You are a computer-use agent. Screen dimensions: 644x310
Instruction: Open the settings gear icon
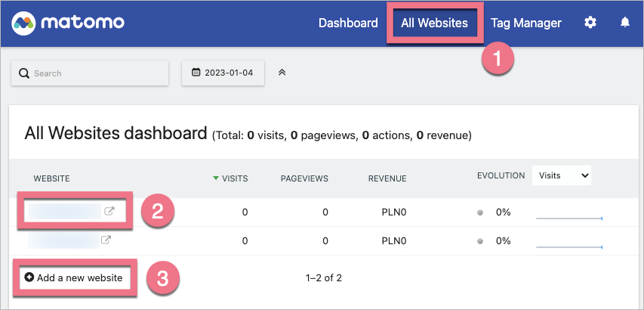coord(590,23)
